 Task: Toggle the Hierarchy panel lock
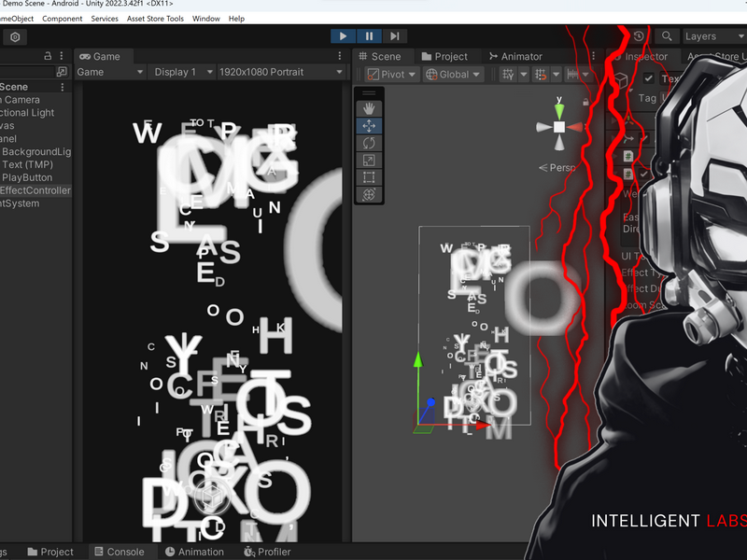tap(48, 56)
